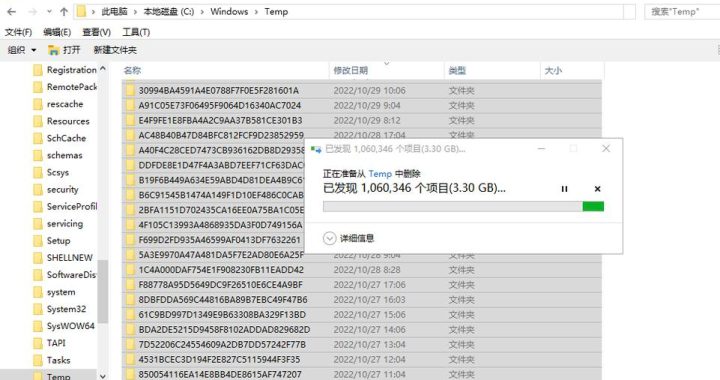Select folder name 4F105C13993A4868935DA3F0D749156A

click(220, 225)
